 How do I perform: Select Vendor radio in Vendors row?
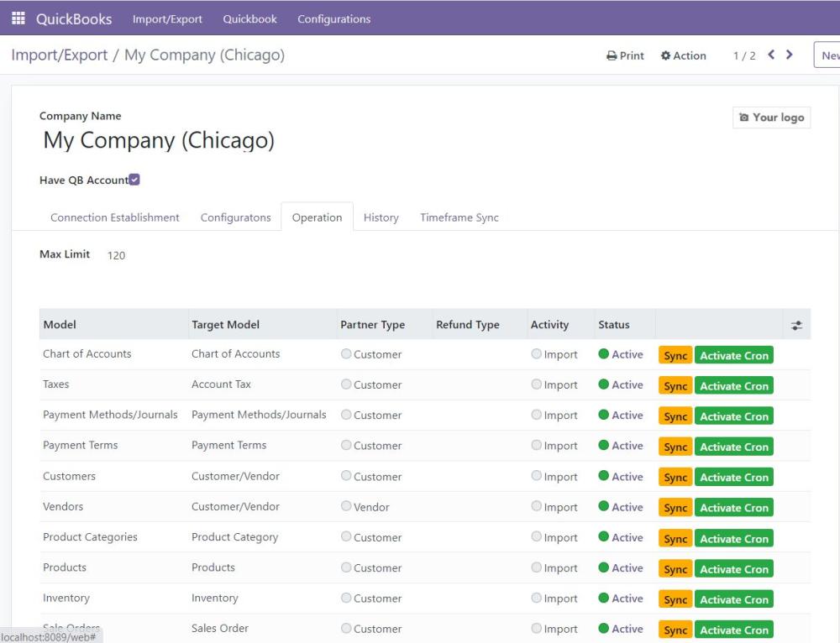tap(346, 506)
